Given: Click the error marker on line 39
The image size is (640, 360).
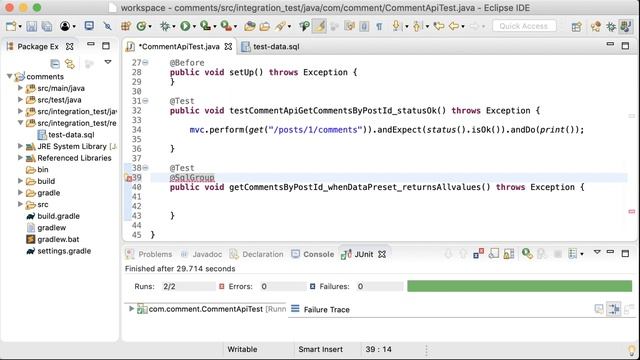Looking at the screenshot, I should 128,178.
